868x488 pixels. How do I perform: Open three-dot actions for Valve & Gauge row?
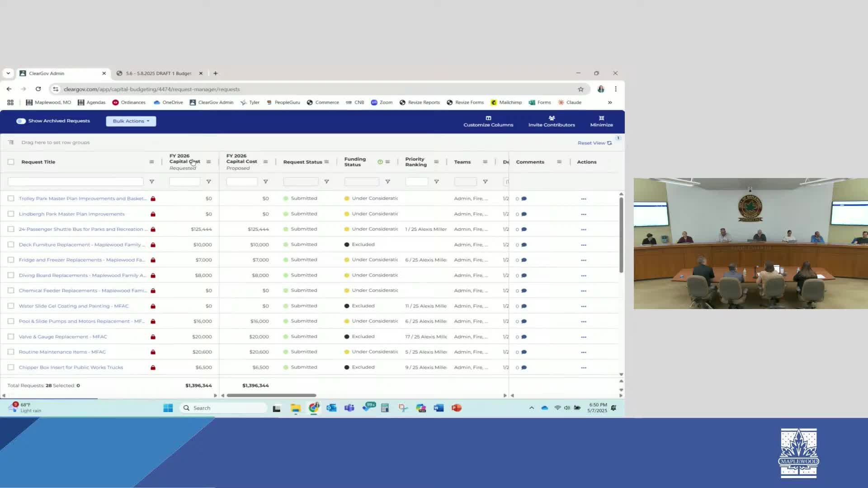click(584, 337)
